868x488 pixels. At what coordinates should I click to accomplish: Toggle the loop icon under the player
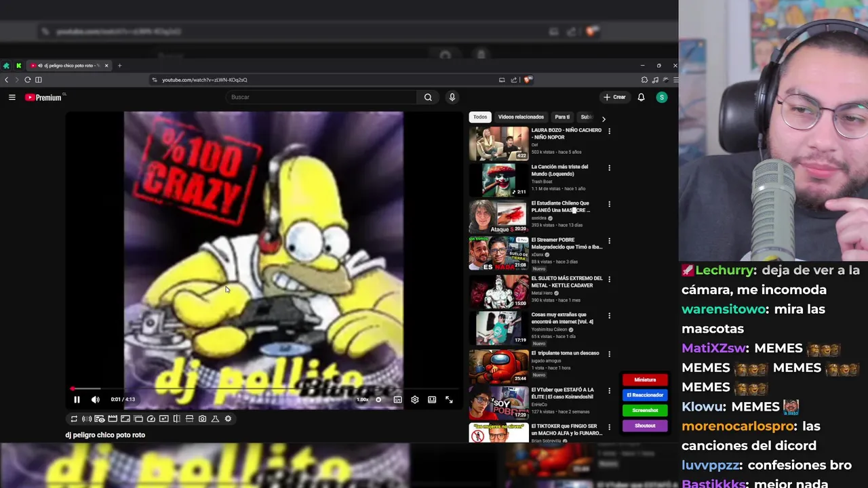(x=74, y=419)
